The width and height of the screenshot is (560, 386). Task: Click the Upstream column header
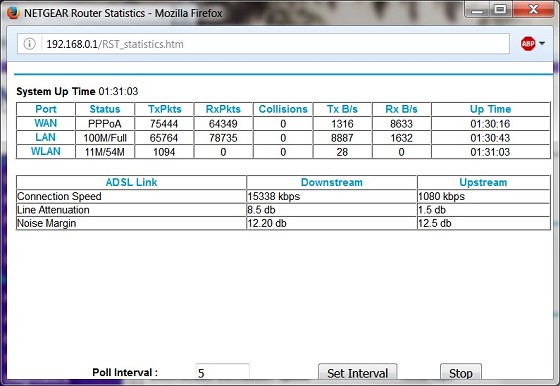tap(483, 182)
